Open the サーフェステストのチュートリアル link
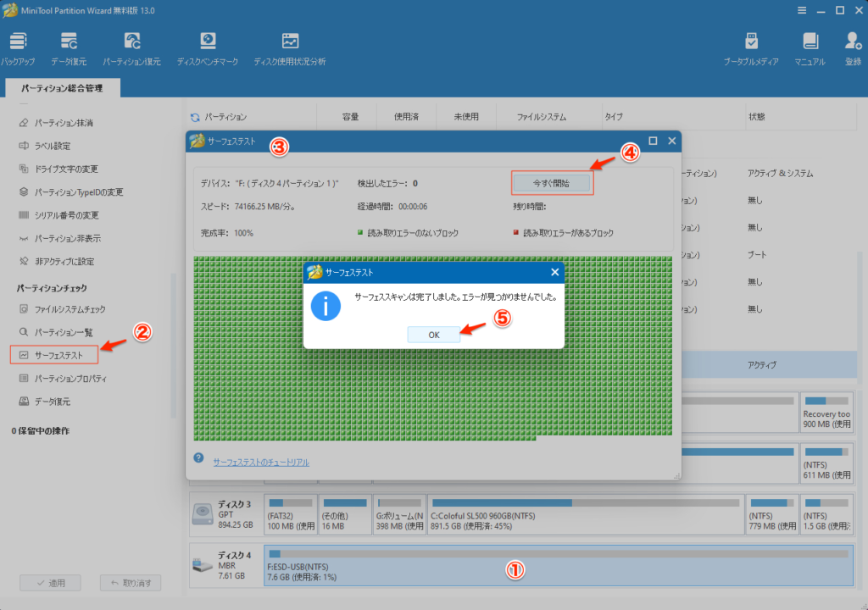This screenshot has height=610, width=868. coord(261,462)
